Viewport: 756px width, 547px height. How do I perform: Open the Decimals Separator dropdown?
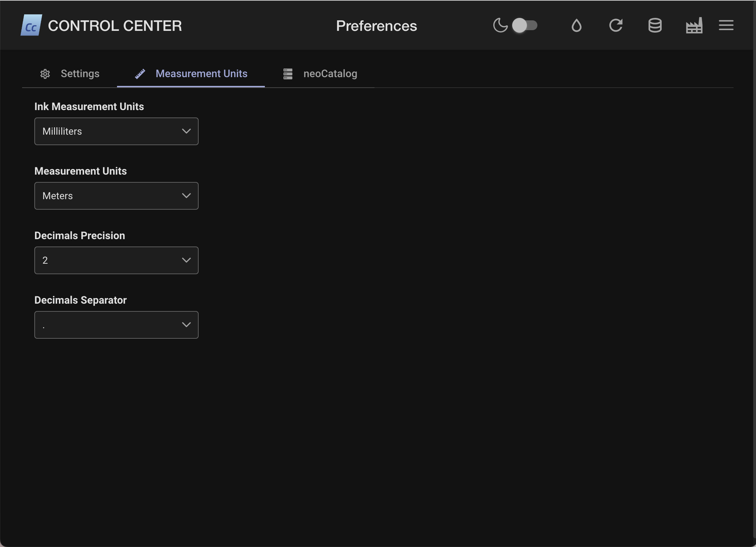tap(116, 325)
